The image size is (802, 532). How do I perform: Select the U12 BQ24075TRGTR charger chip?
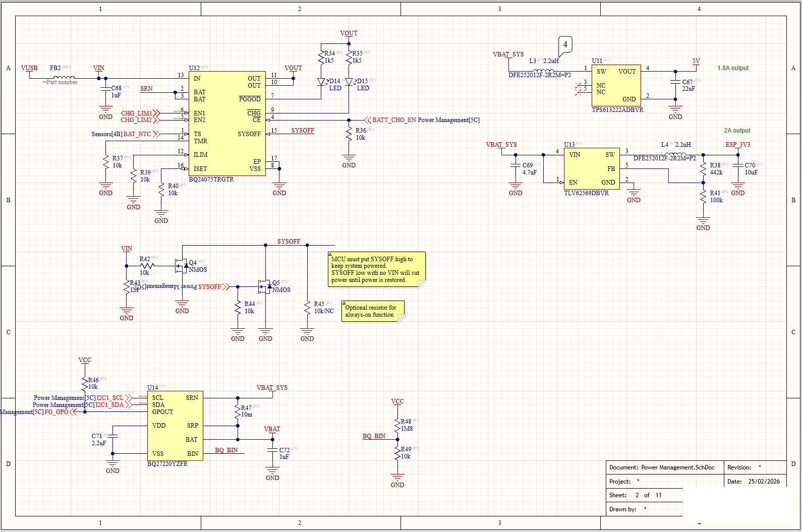coord(227,124)
